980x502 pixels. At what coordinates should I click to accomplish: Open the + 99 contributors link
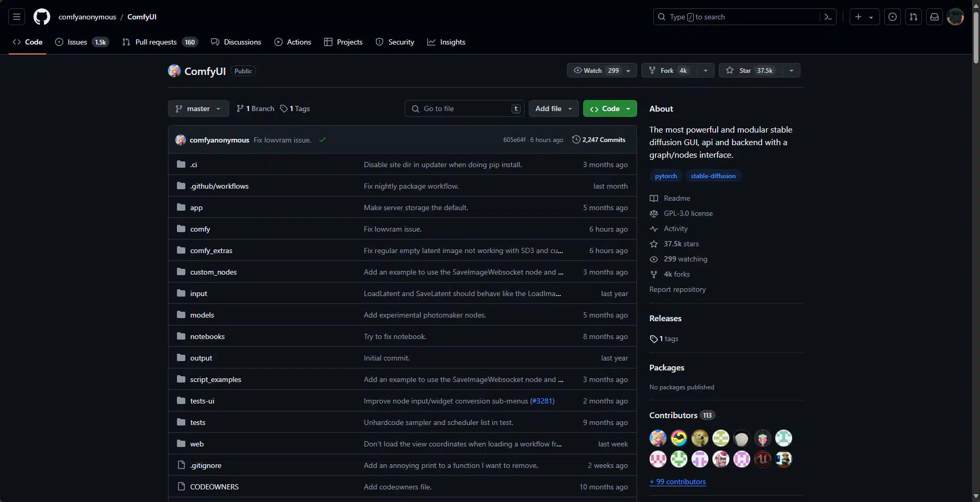[x=677, y=482]
